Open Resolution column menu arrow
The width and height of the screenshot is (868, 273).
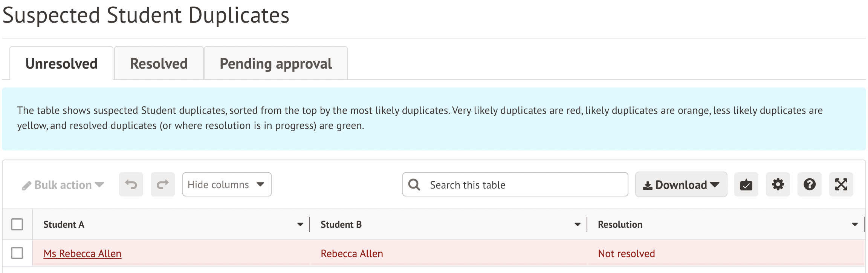point(854,224)
